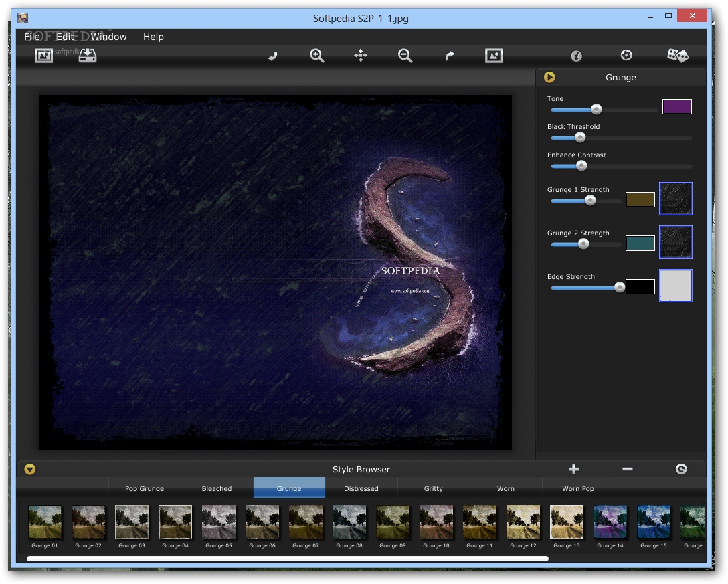Open the Grunge 2 texture thumbnail
728x584 pixels.
pyautogui.click(x=676, y=242)
